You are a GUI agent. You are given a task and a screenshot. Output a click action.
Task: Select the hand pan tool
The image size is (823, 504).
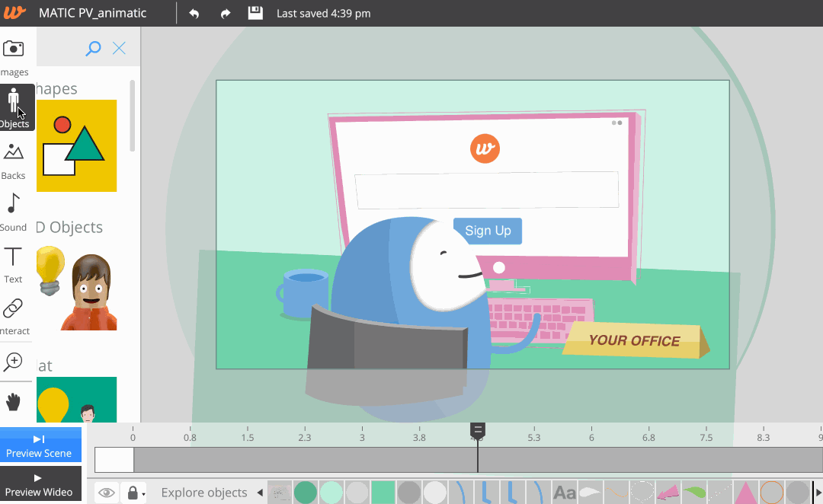point(13,403)
